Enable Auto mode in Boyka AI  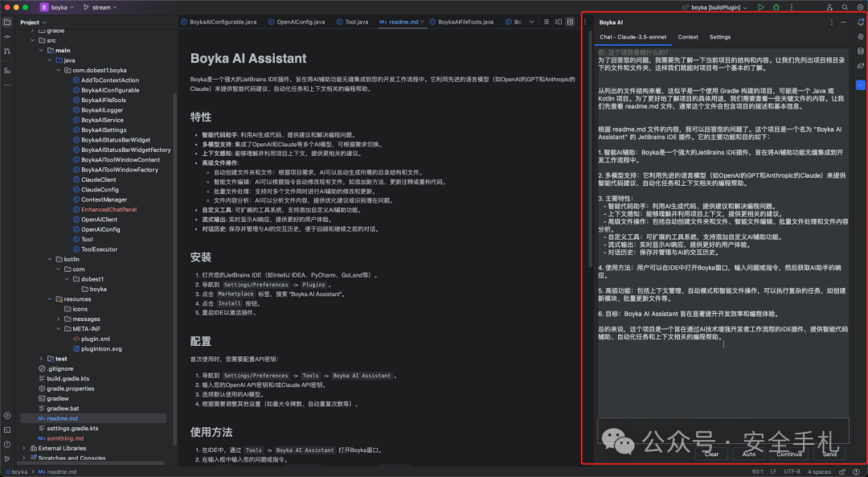pos(748,454)
